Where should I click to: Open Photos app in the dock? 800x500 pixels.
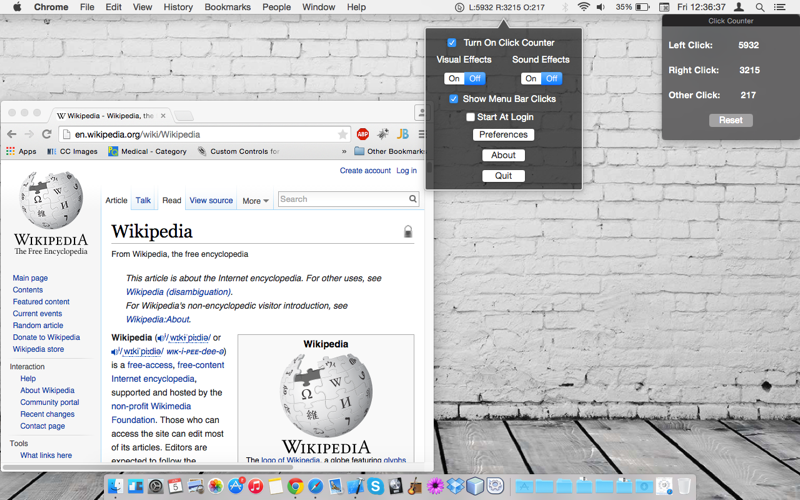tap(215, 486)
